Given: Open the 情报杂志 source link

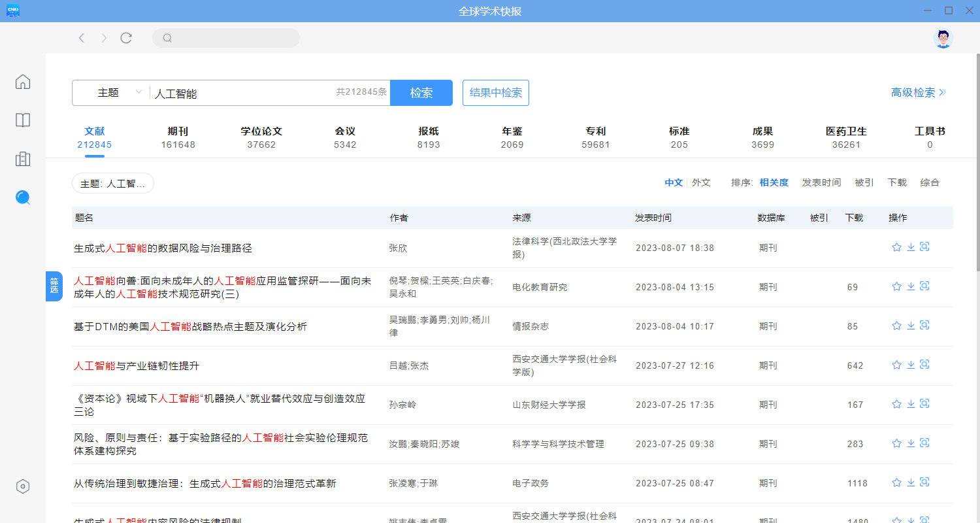Looking at the screenshot, I should [x=531, y=326].
